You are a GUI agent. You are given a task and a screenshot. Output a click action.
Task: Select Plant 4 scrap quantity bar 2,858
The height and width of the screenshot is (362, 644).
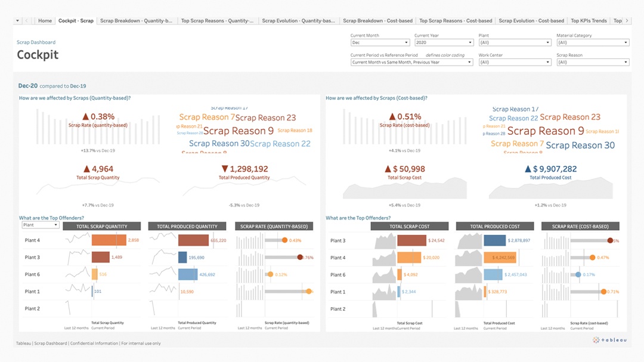[x=109, y=240]
